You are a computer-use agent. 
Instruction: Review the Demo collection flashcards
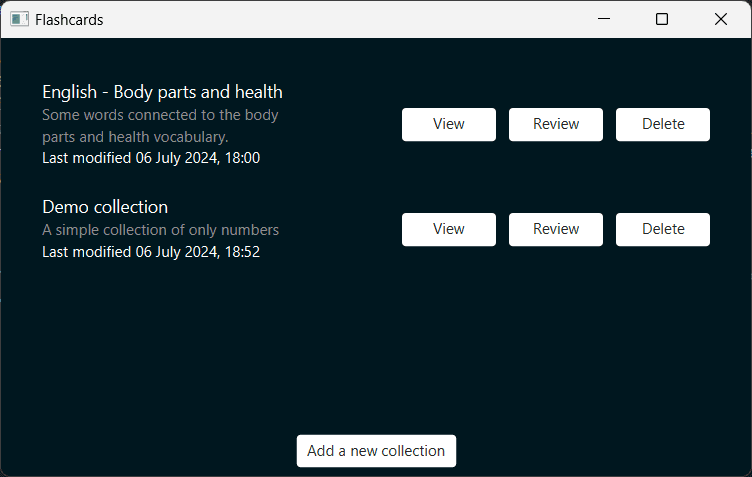tap(555, 229)
